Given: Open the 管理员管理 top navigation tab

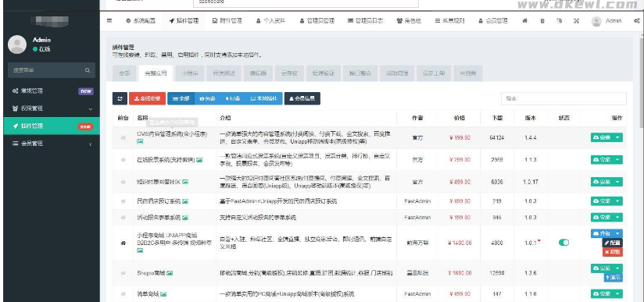Looking at the screenshot, I should [x=317, y=20].
